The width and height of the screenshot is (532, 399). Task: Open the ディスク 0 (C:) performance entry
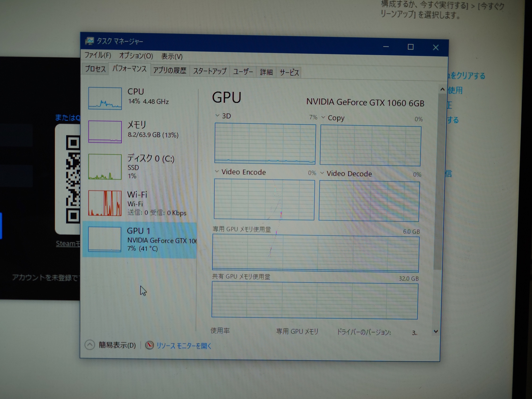(150, 159)
